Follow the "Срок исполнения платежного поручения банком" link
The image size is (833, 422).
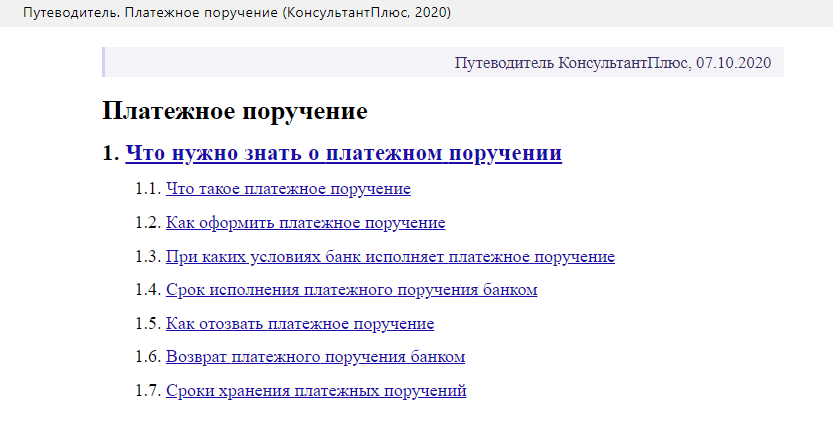click(352, 290)
